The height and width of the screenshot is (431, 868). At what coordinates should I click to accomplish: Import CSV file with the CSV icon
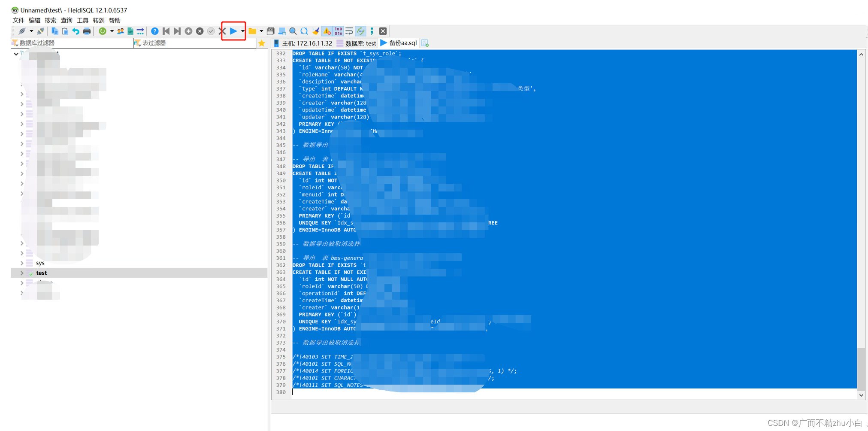130,31
